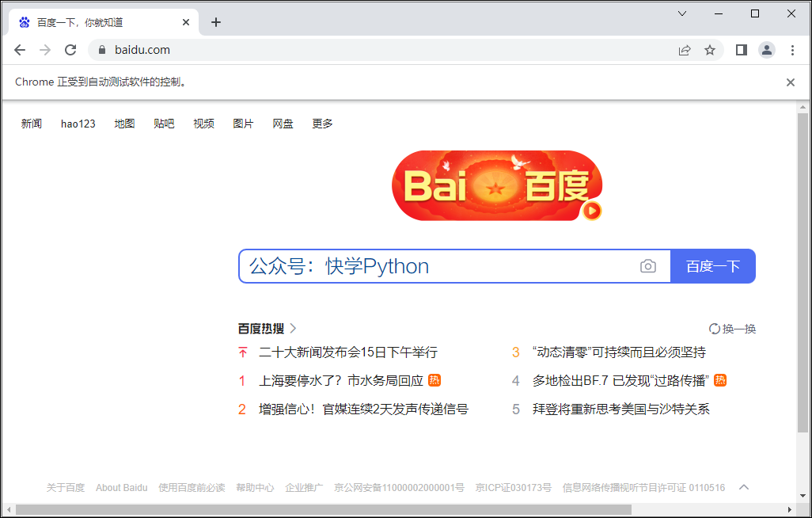Open the hao123 nav link

[78, 124]
